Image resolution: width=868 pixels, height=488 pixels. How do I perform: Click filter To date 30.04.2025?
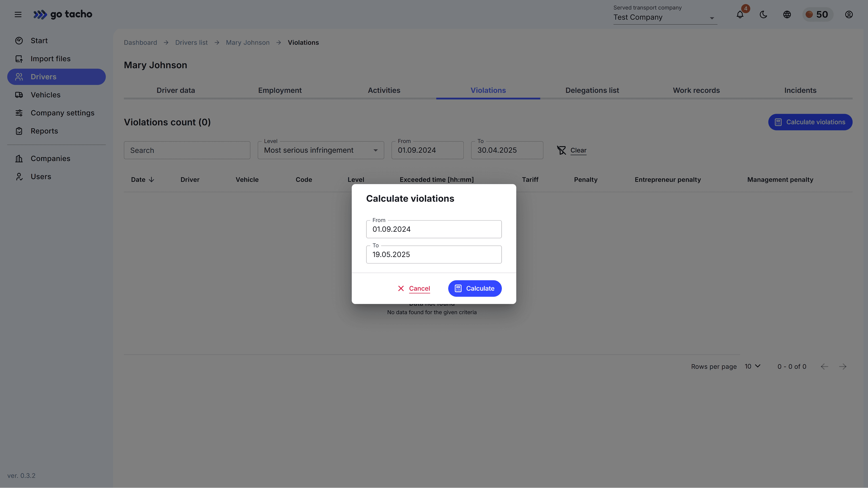click(507, 150)
